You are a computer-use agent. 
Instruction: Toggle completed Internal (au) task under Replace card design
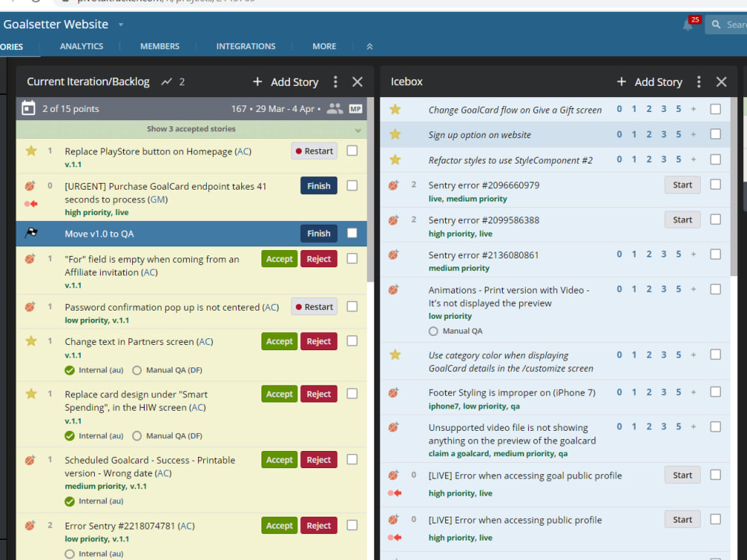pyautogui.click(x=69, y=436)
